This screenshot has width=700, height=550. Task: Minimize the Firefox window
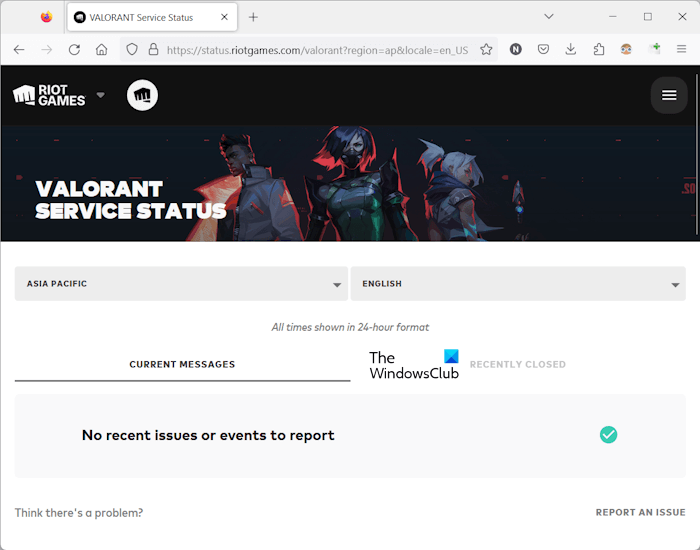click(x=612, y=17)
